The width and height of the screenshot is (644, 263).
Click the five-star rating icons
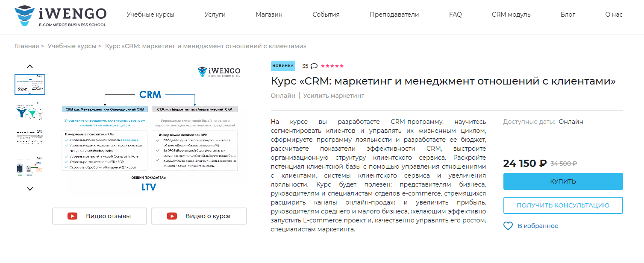(332, 66)
